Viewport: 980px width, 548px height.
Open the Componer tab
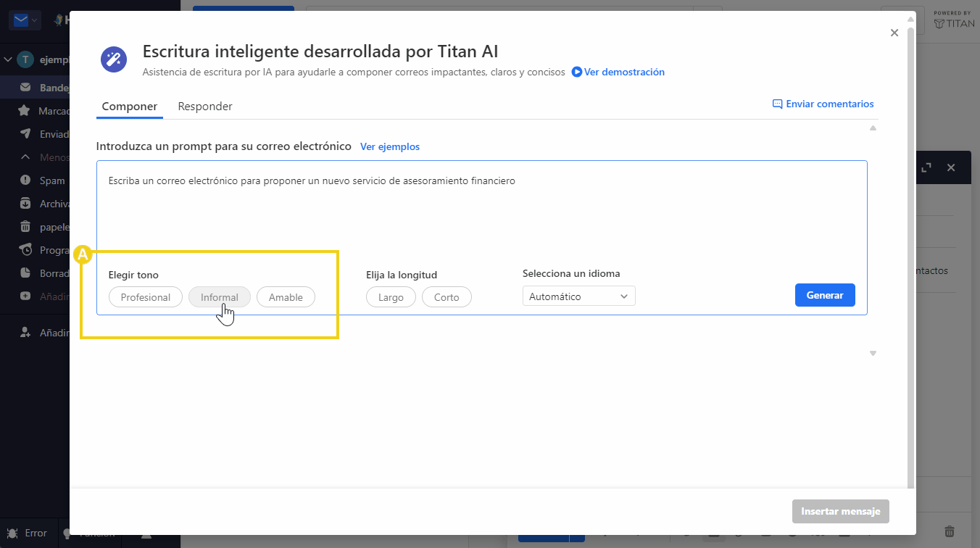click(130, 107)
